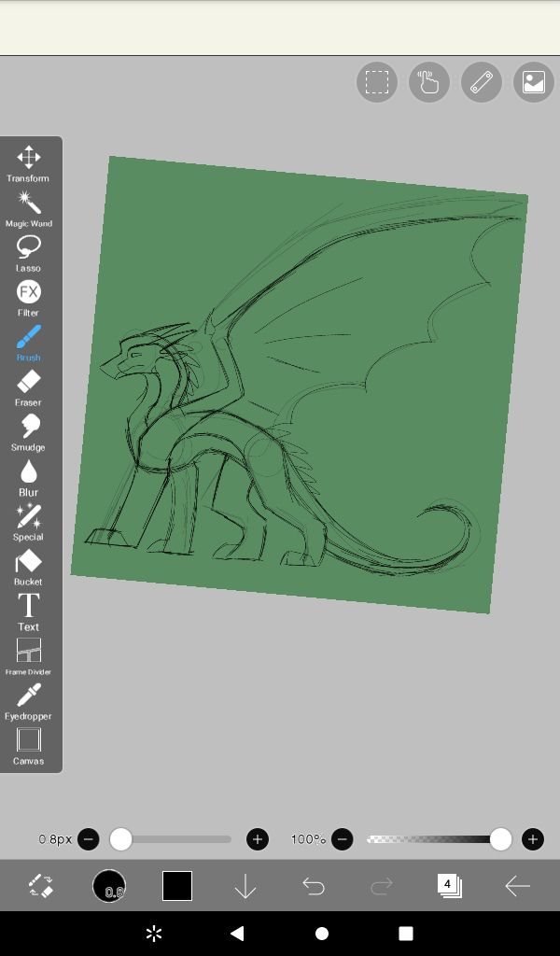Select the Blur tool

point(28,477)
